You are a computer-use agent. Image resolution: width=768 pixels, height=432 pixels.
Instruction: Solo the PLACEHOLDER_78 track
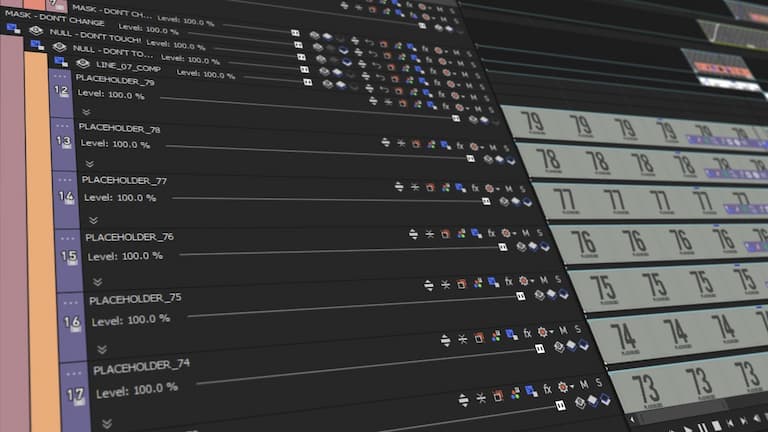[506, 148]
